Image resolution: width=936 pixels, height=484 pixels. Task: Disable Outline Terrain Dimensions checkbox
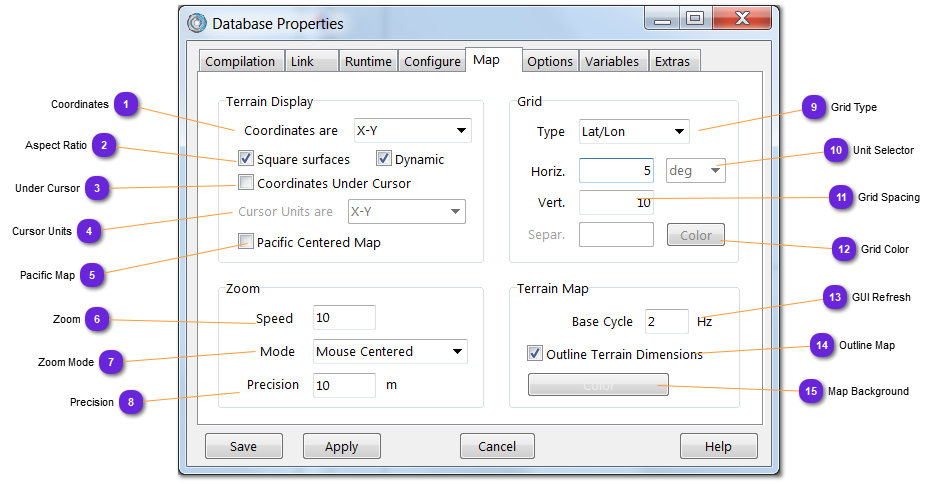coord(535,353)
